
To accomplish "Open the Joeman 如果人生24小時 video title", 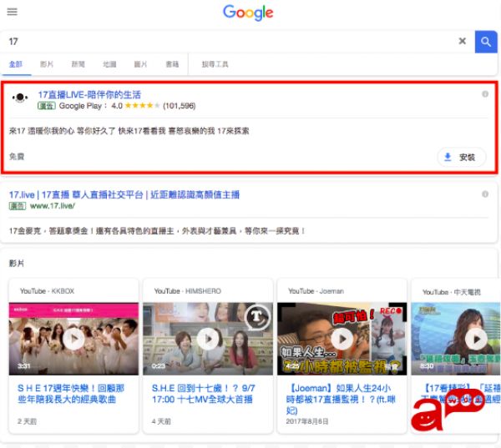I will click(x=341, y=399).
